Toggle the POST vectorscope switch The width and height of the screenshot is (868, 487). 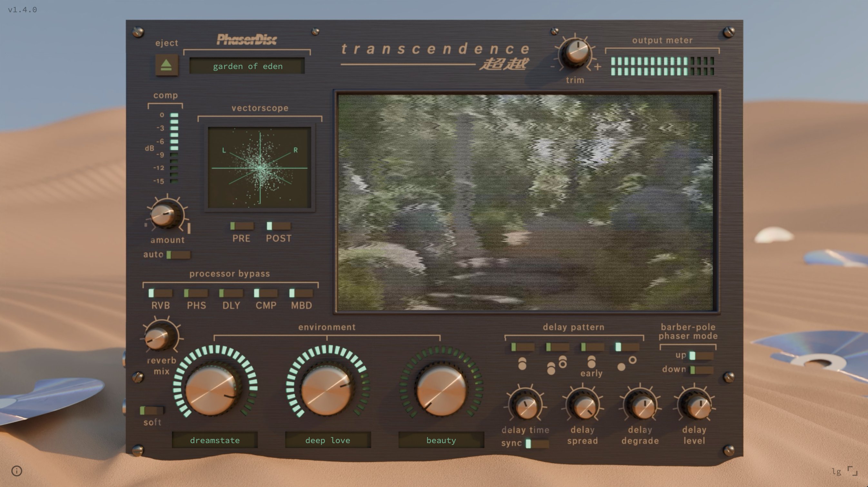(278, 226)
